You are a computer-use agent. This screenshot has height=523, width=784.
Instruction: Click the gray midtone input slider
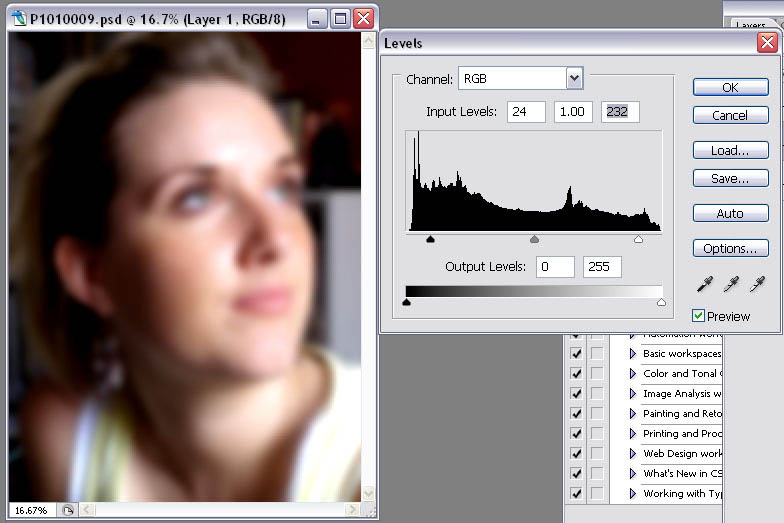click(534, 240)
